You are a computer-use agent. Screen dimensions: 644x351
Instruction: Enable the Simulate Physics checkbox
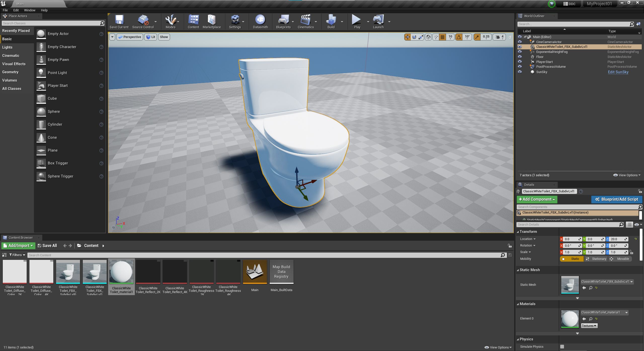click(x=562, y=346)
